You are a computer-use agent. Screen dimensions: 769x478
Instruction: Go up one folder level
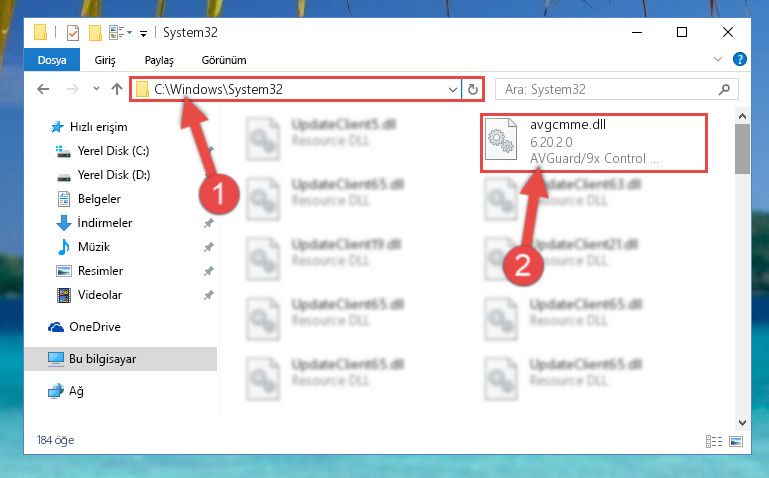pyautogui.click(x=117, y=89)
